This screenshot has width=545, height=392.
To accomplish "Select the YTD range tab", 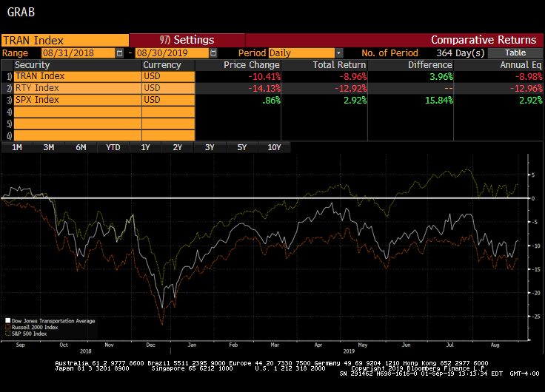I will click(x=113, y=148).
